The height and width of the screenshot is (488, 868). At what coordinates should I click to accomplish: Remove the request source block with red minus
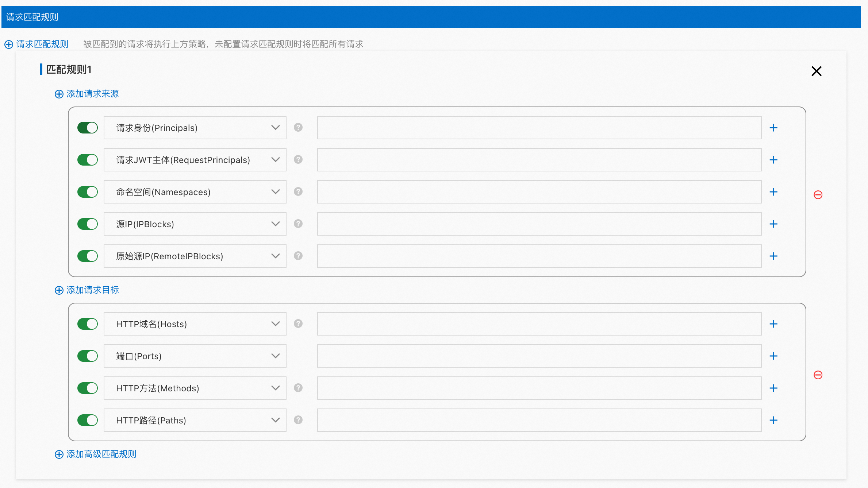pyautogui.click(x=818, y=195)
